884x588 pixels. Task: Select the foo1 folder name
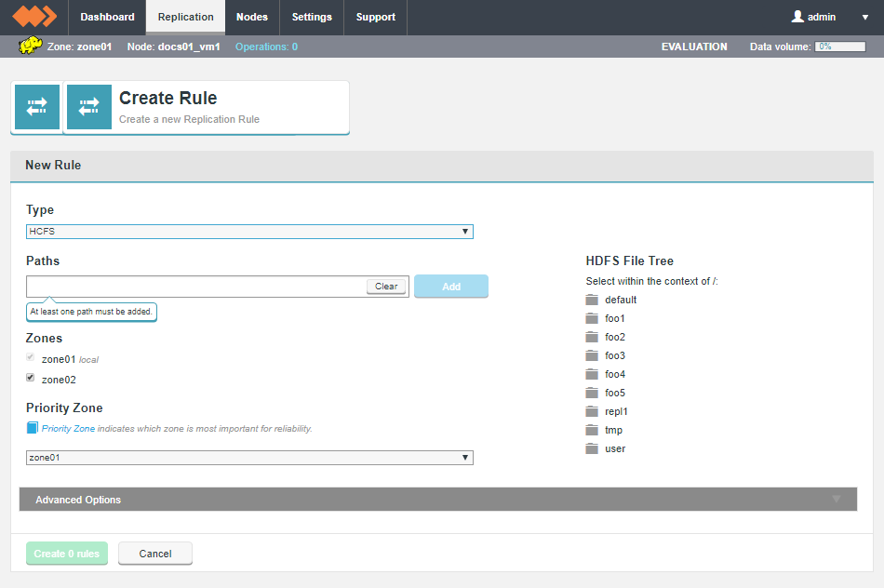pos(614,318)
